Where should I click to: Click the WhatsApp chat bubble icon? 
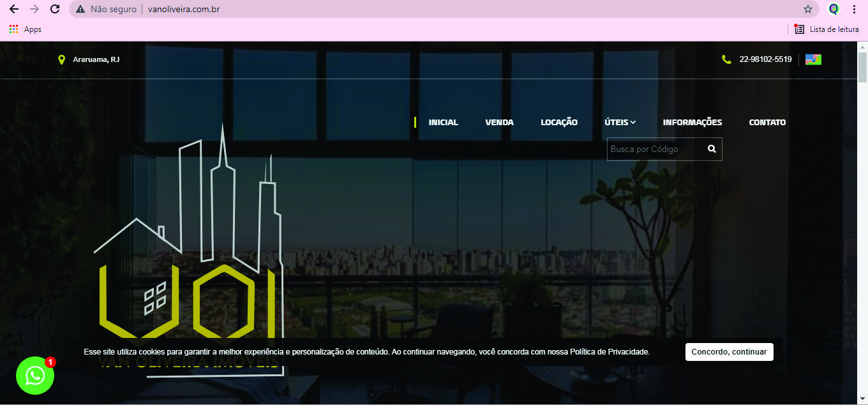tap(35, 376)
